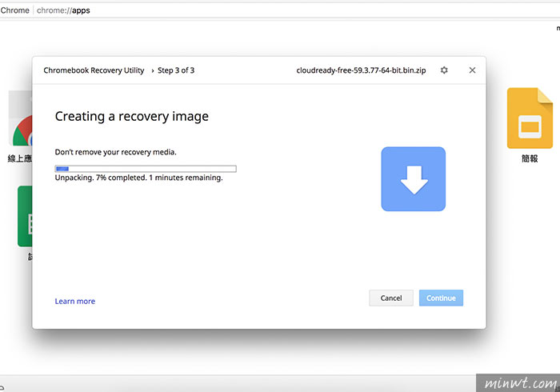Open the Learn more link
Image resolution: width=560 pixels, height=392 pixels.
click(x=75, y=301)
